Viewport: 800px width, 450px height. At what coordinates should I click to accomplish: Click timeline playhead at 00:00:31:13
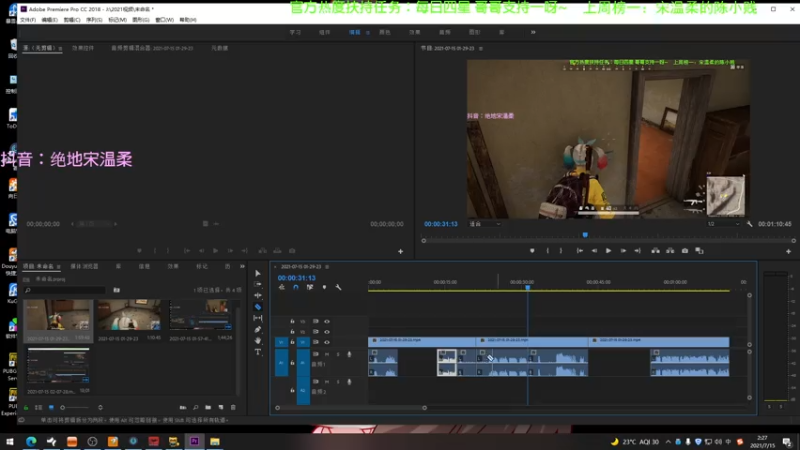tap(528, 288)
